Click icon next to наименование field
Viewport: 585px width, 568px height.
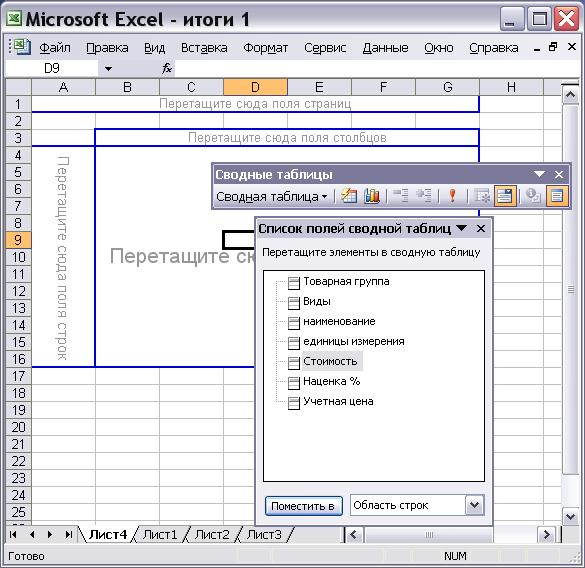(x=294, y=323)
